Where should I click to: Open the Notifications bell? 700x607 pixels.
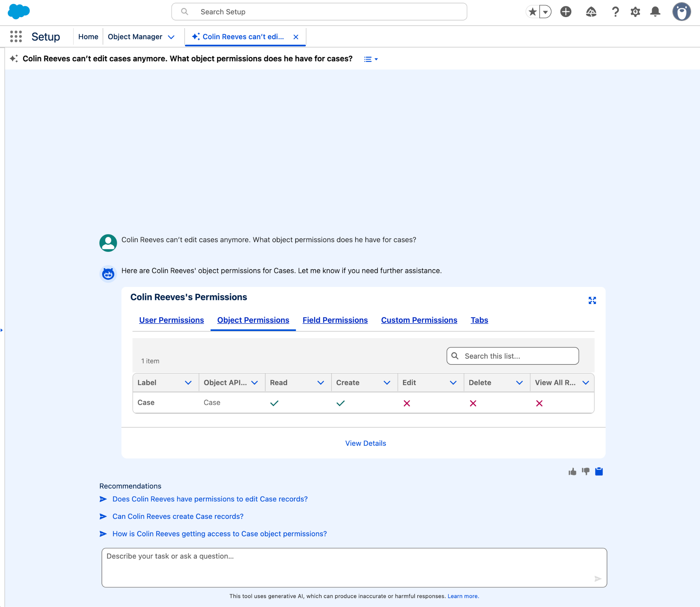655,12
